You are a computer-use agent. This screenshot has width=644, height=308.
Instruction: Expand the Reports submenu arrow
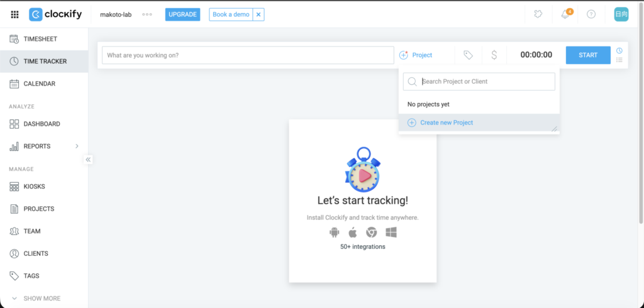tap(77, 146)
